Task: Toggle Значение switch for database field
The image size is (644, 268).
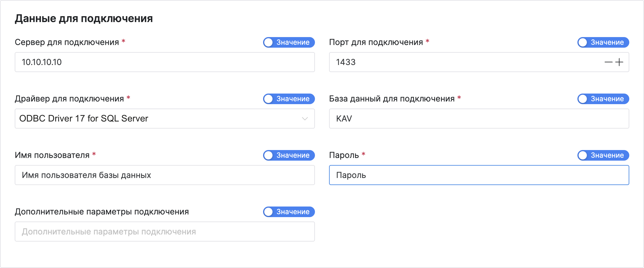Action: tap(603, 99)
